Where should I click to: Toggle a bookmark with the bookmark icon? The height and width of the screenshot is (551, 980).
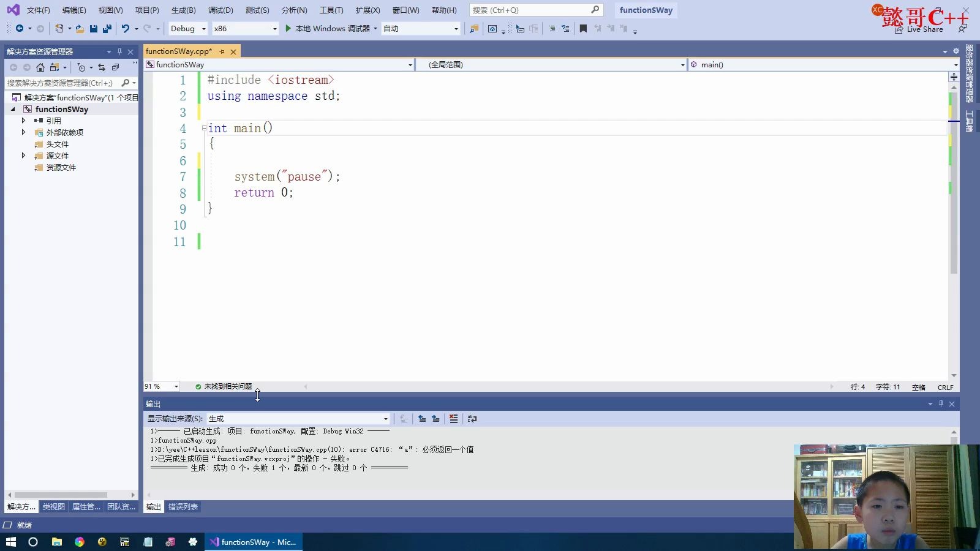(582, 28)
